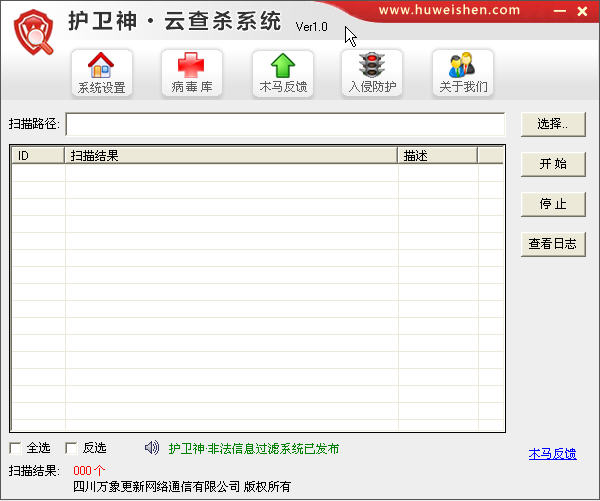Start scanning with the 开始 button
The image size is (600, 501).
coord(553,164)
